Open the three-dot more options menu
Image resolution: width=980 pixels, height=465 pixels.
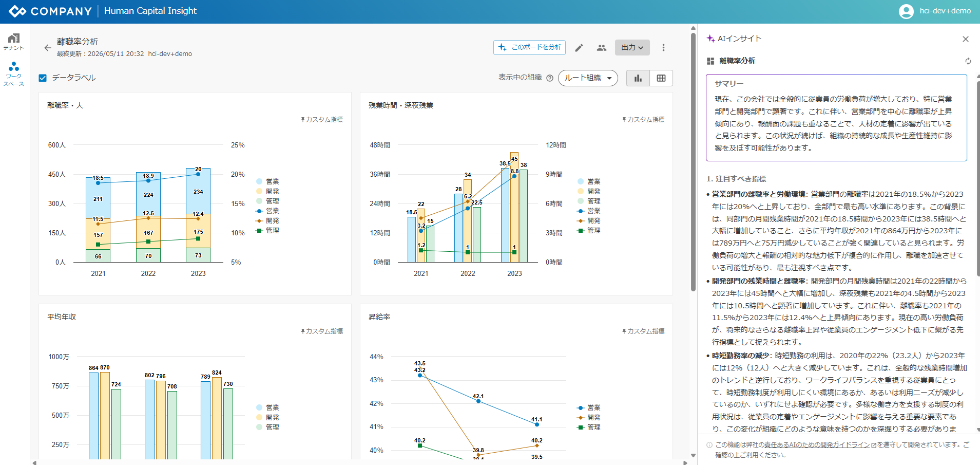point(663,48)
